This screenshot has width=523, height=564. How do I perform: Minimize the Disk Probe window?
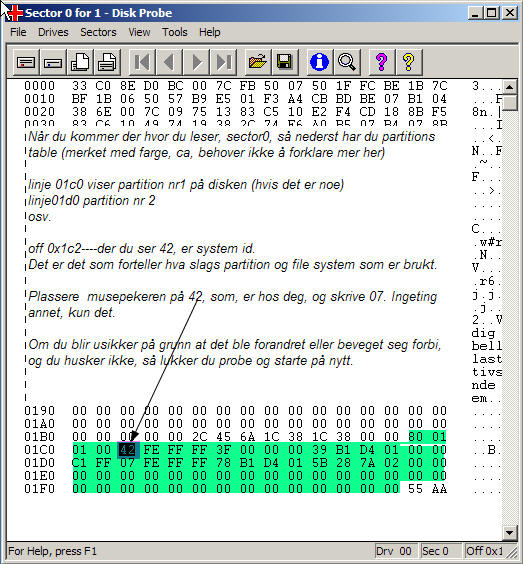click(x=475, y=13)
